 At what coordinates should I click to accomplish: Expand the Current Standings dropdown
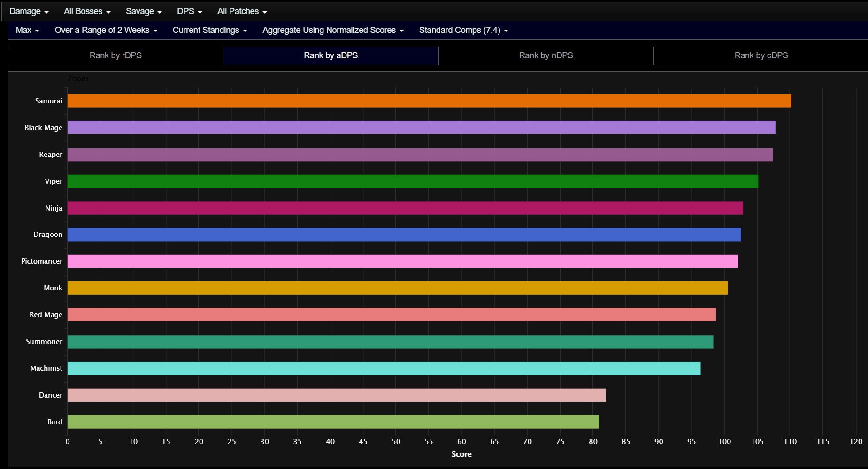point(210,30)
